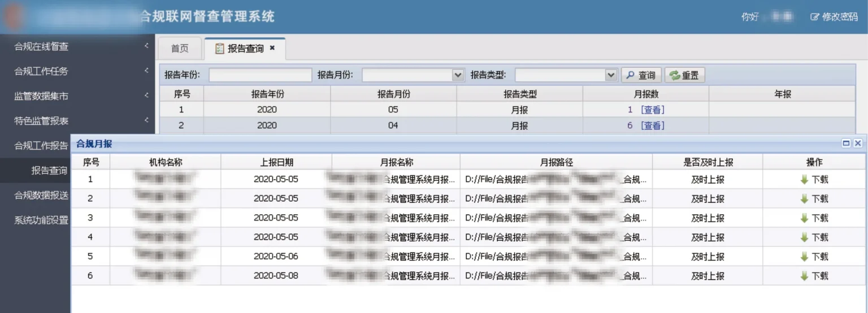Click the 修改密码 edit icon

click(x=814, y=17)
